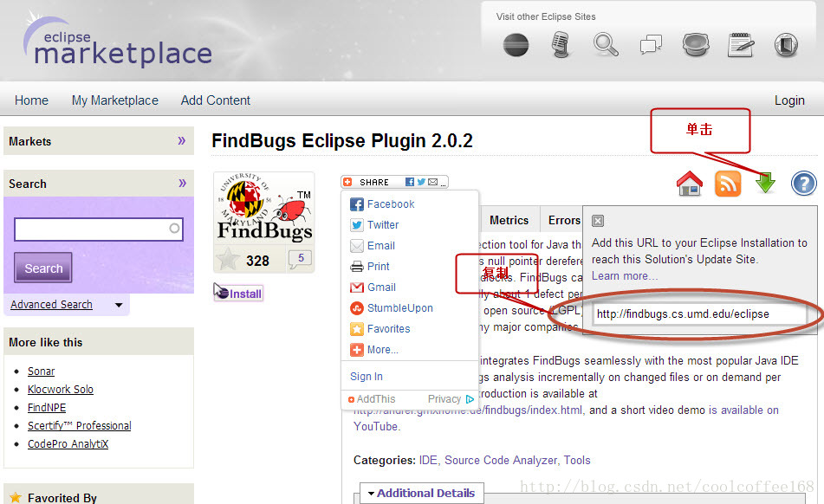Open the IDE category link
The width and height of the screenshot is (824, 504).
[x=428, y=461]
